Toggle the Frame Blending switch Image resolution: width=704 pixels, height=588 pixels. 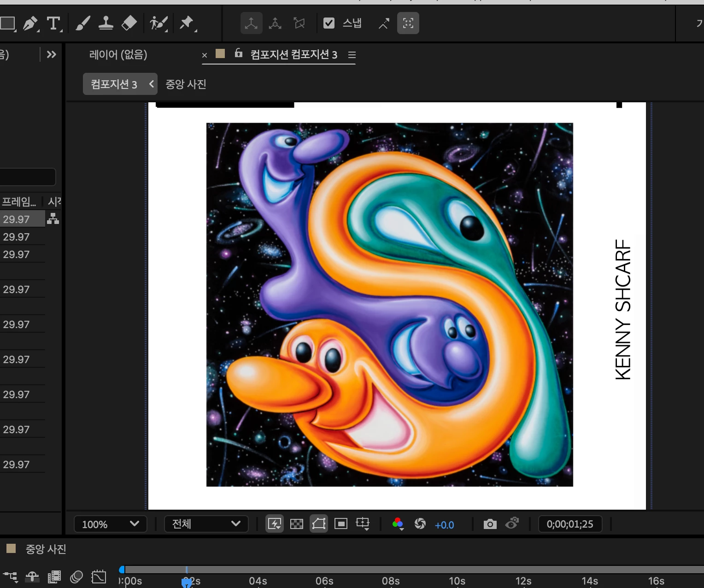tap(54, 576)
